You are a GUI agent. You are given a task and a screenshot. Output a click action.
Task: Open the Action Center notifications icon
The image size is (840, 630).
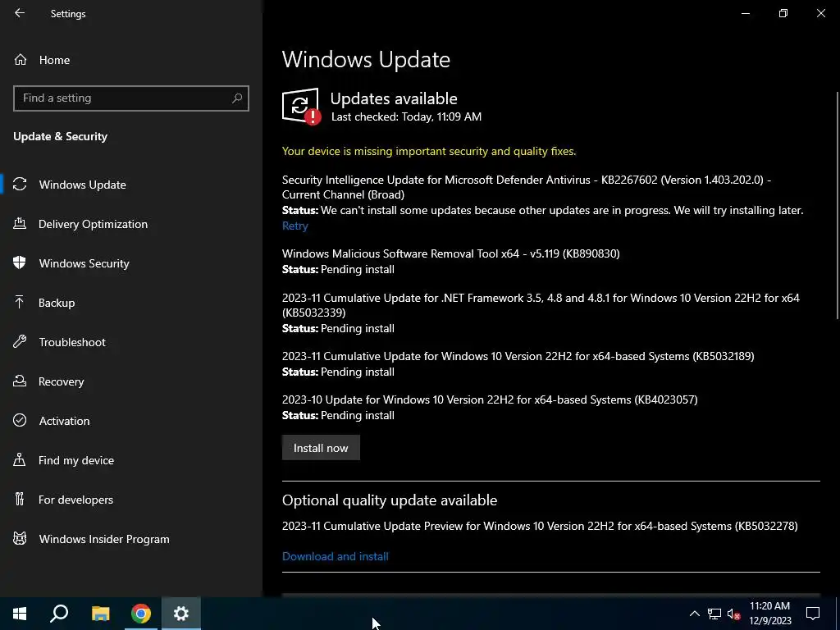pyautogui.click(x=813, y=614)
